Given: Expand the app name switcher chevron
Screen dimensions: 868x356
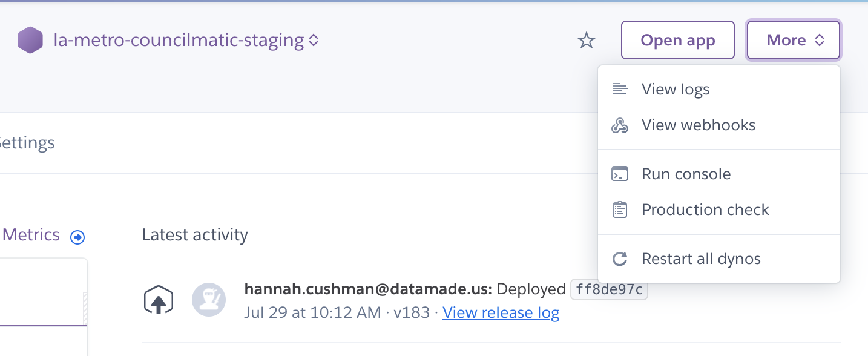Looking at the screenshot, I should click(x=313, y=40).
